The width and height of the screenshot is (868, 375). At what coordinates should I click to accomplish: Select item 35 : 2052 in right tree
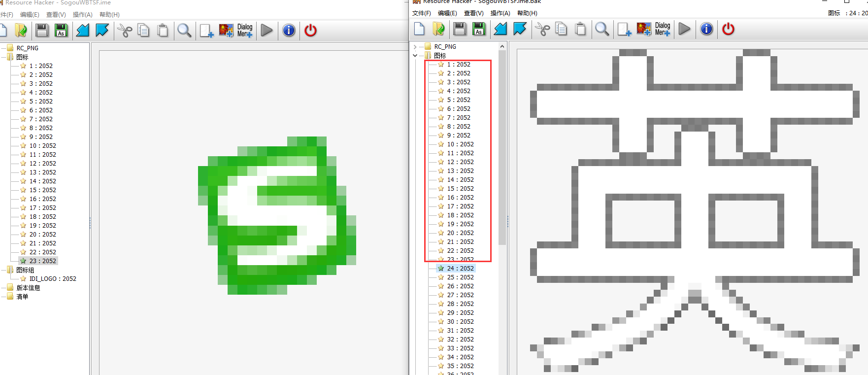pyautogui.click(x=460, y=366)
